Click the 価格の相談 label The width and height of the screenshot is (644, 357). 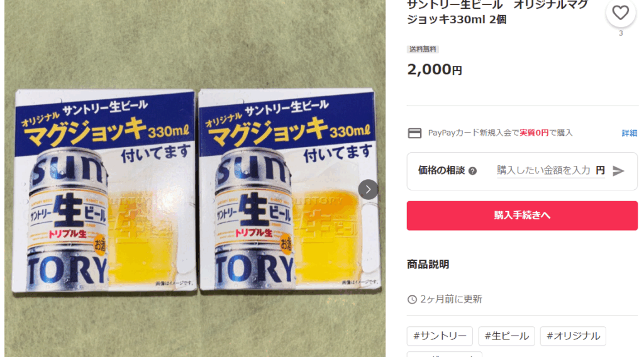[x=441, y=170]
